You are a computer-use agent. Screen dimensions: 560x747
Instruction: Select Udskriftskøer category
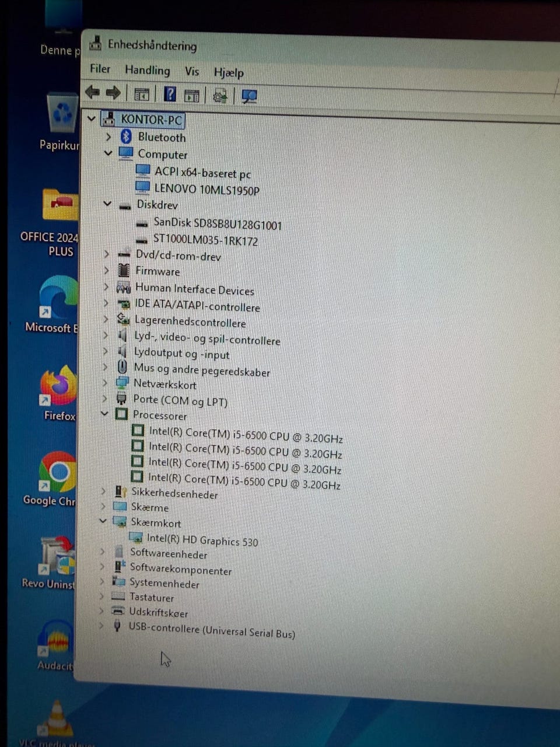tap(158, 612)
